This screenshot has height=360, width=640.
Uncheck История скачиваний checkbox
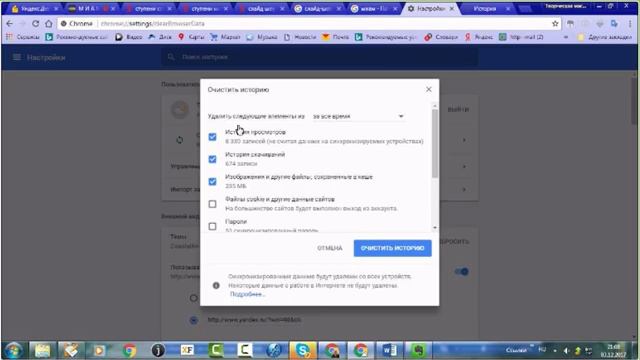[x=212, y=159]
